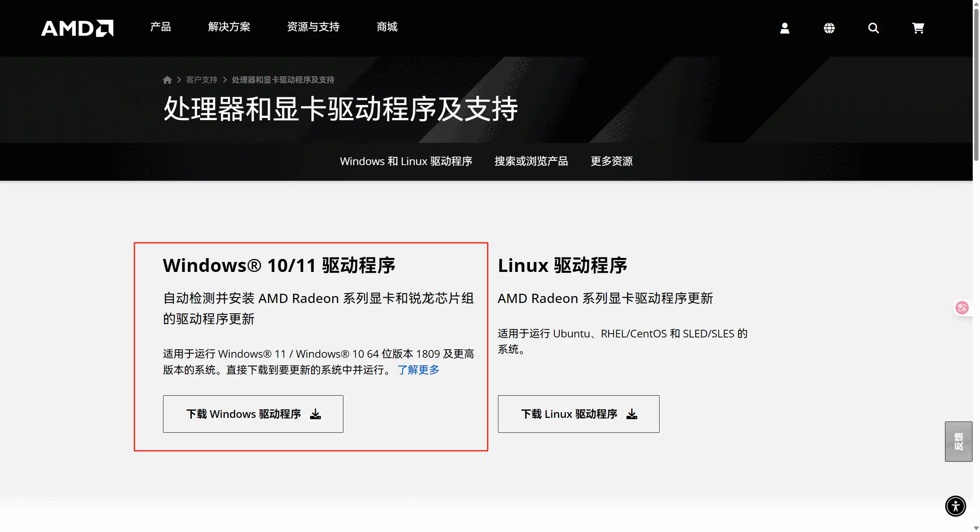This screenshot has height=532, width=980.
Task: Open the 解决方案 menu
Action: click(x=229, y=27)
